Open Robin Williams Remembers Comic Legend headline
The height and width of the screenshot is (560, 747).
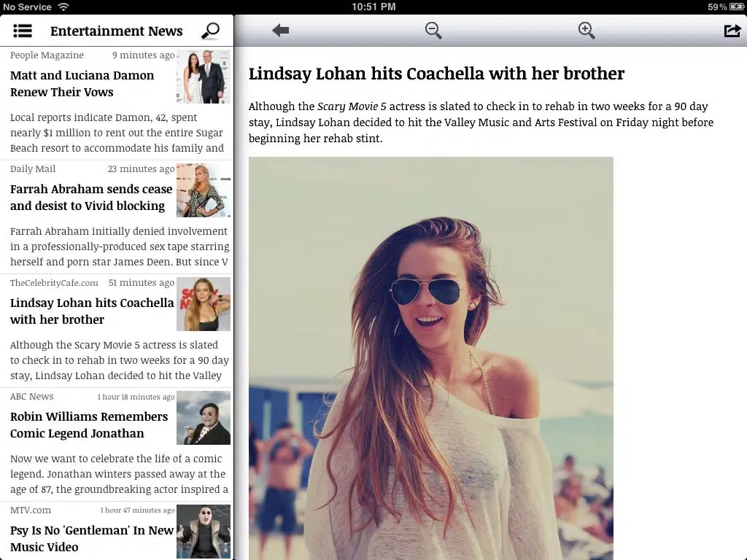89,425
